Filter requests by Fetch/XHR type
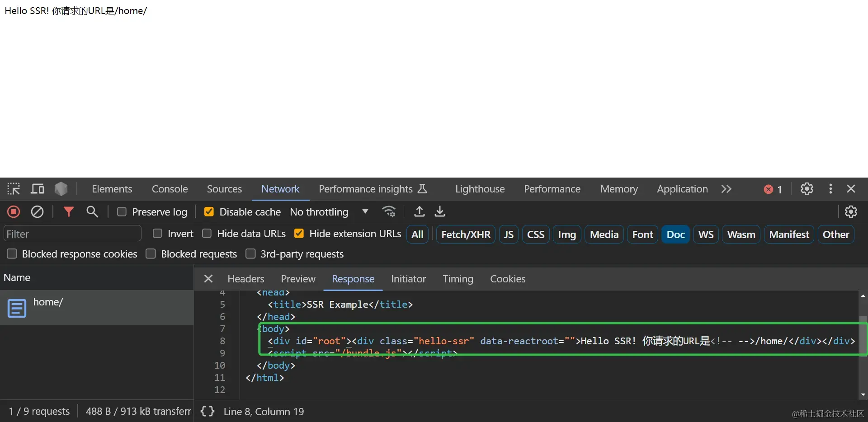The image size is (868, 422). coord(466,234)
